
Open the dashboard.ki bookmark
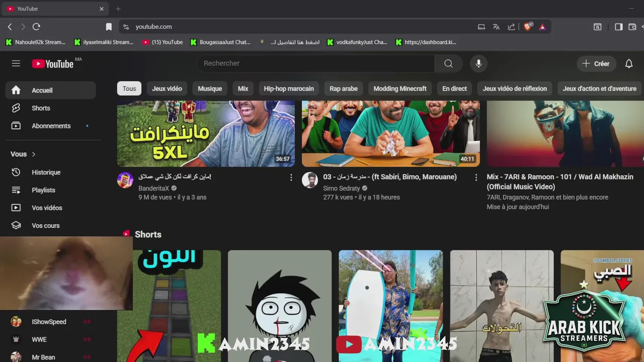point(426,42)
